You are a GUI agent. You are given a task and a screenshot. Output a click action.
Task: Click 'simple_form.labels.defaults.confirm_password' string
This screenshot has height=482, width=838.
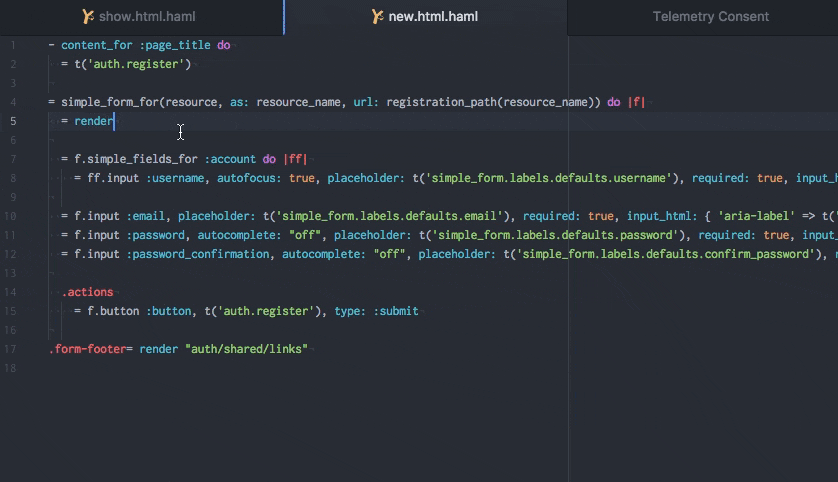(x=666, y=254)
